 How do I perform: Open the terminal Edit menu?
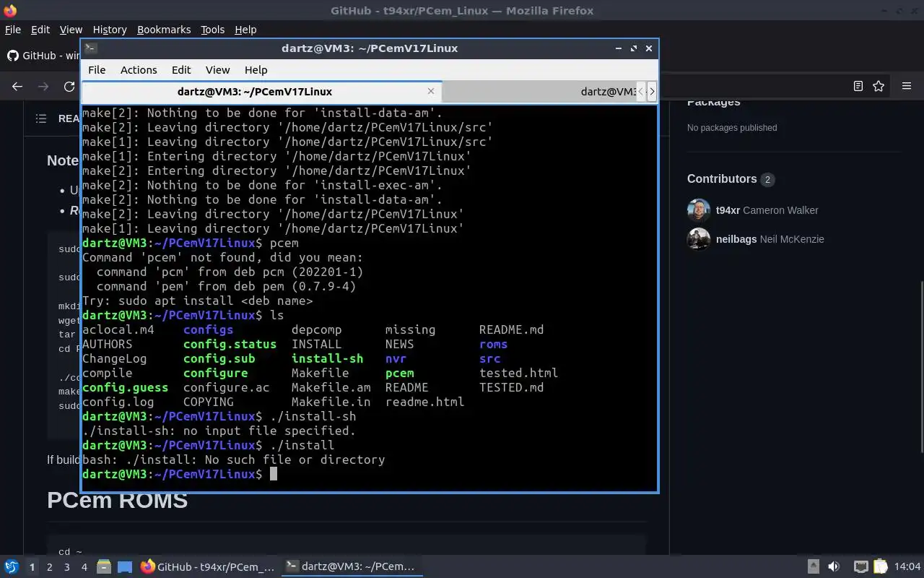(181, 70)
